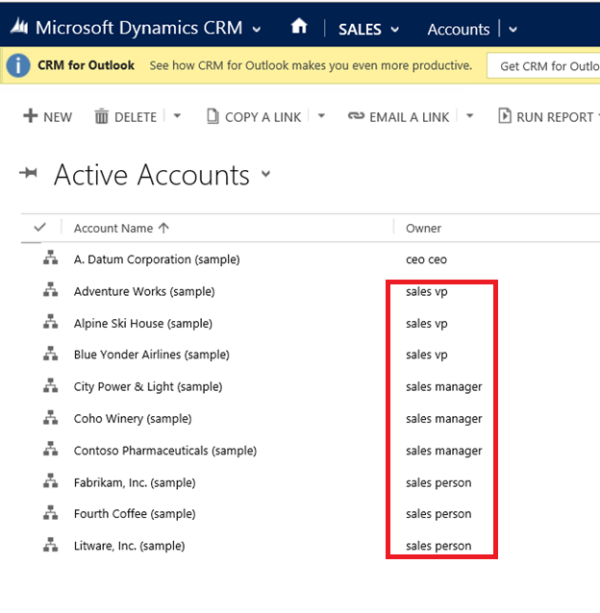
Task: Click hierarchy icon for Litware, Inc.
Action: [x=50, y=545]
